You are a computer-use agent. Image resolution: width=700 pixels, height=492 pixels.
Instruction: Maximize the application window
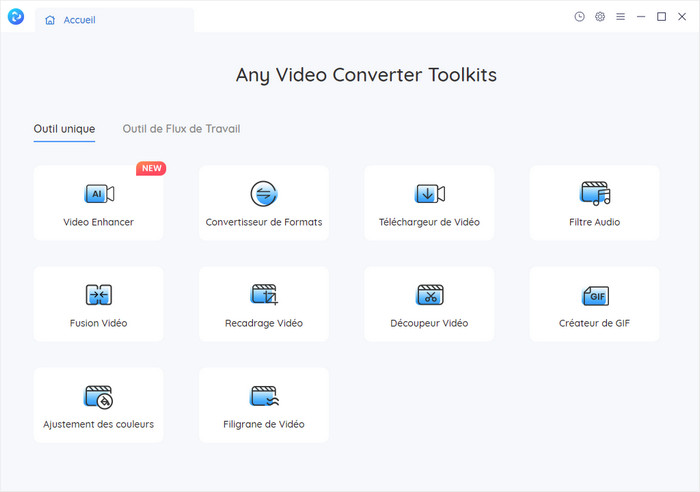click(x=662, y=17)
